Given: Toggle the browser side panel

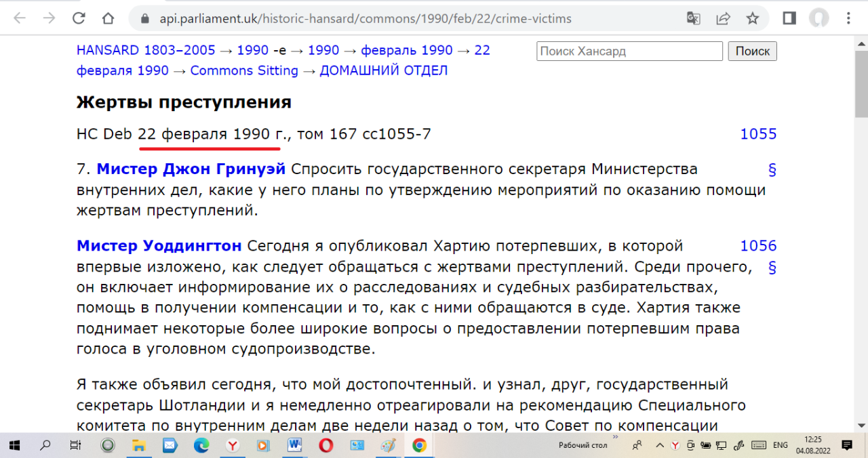Looking at the screenshot, I should (x=789, y=18).
